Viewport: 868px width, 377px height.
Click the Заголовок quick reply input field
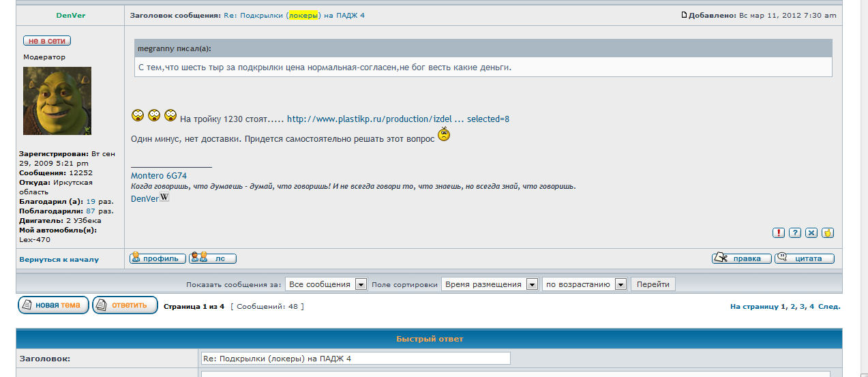pyautogui.click(x=355, y=359)
